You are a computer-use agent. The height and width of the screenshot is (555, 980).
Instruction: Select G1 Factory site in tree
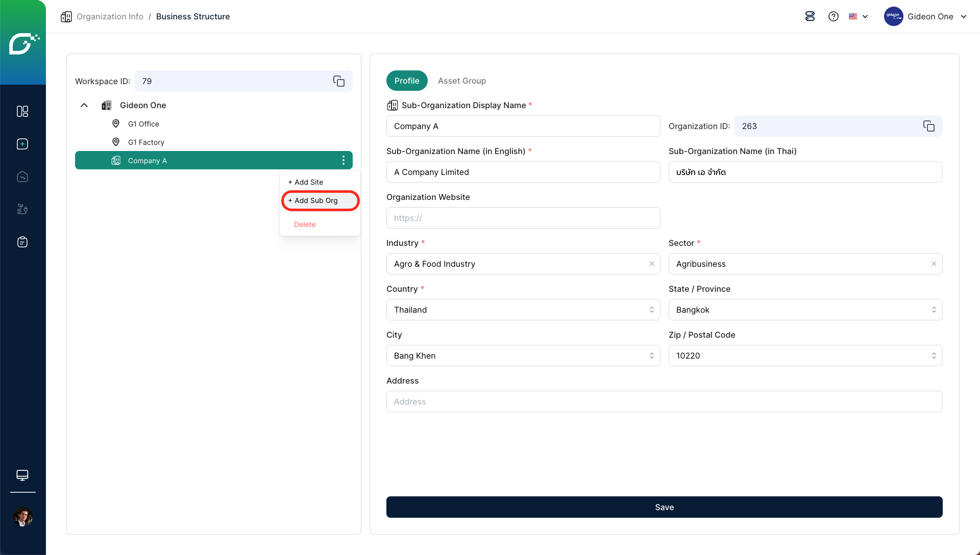pos(146,142)
